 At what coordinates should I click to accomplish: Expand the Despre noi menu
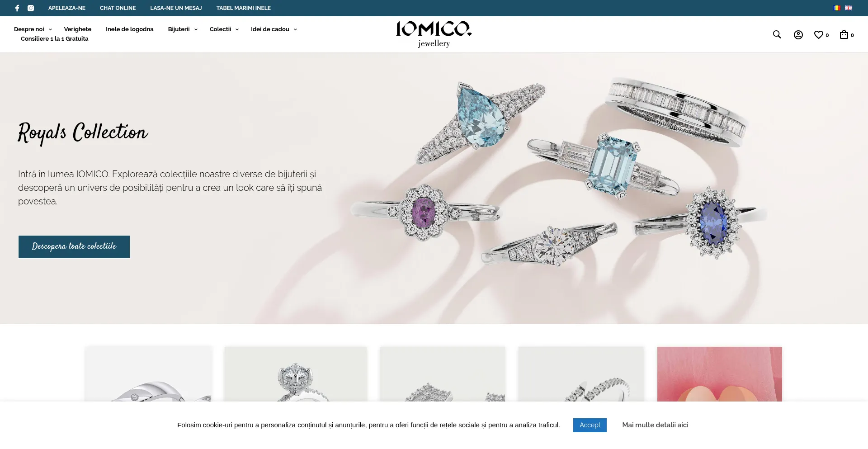[33, 29]
